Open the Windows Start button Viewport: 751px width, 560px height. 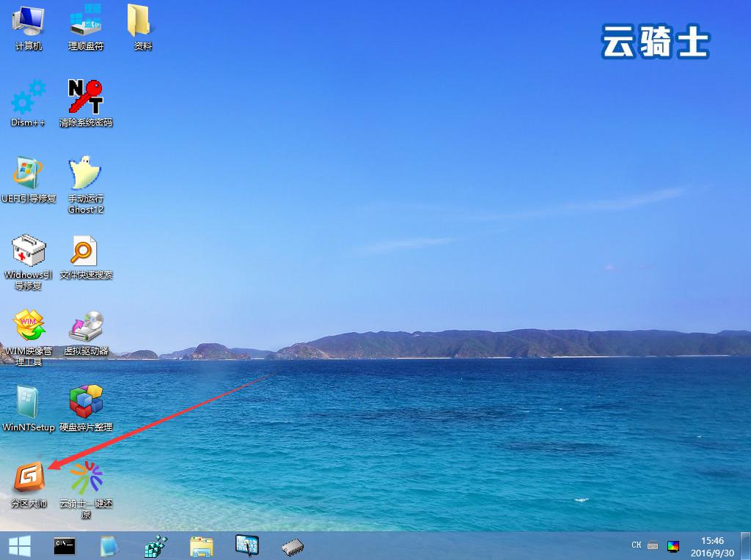tap(20, 545)
